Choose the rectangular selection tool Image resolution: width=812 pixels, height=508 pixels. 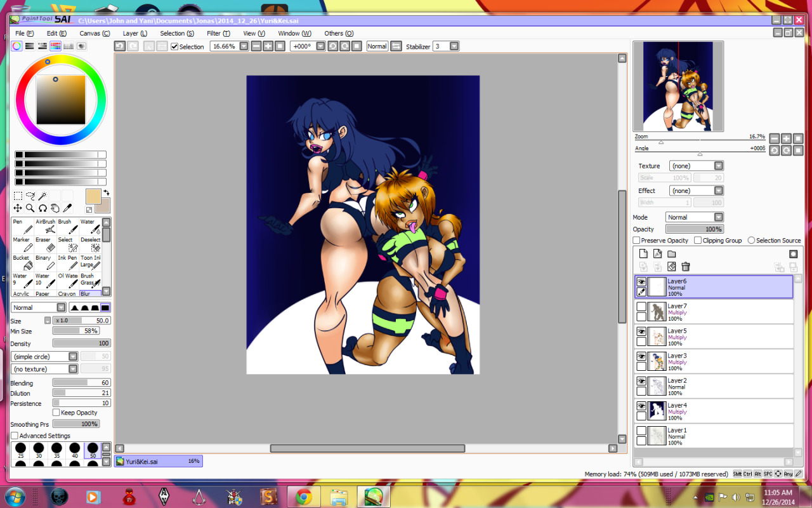point(18,196)
